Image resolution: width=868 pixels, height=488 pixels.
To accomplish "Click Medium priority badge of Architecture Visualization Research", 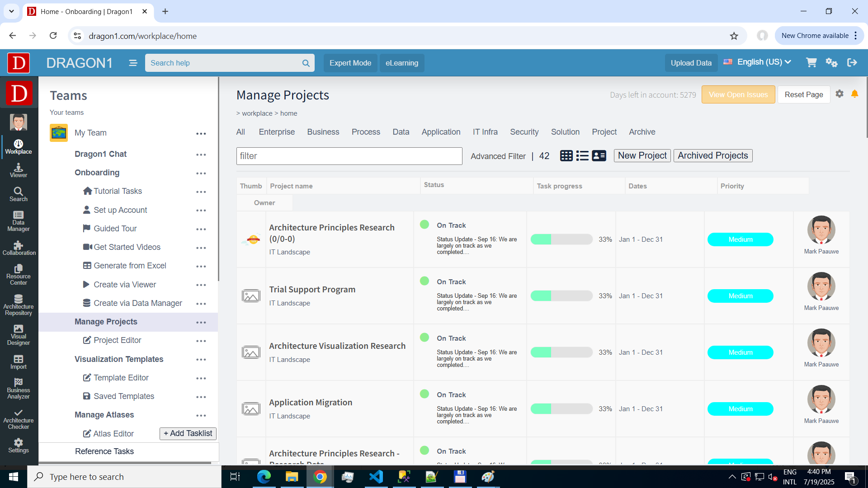I will coord(741,352).
